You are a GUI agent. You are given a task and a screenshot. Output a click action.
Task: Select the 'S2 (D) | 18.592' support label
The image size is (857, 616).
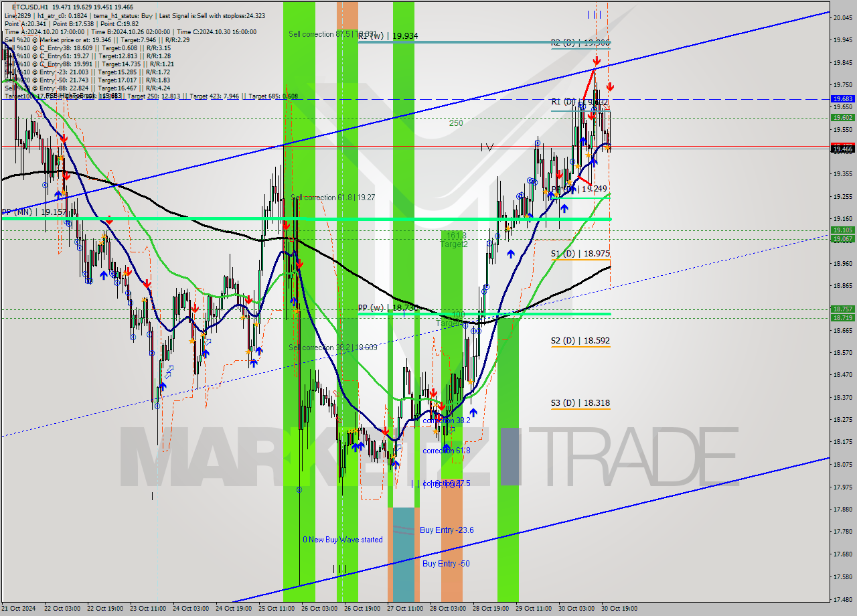tap(580, 341)
